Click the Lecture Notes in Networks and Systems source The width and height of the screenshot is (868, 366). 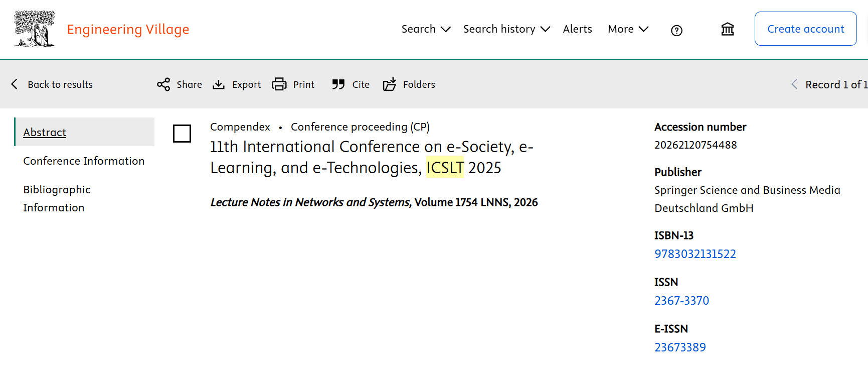coord(310,202)
